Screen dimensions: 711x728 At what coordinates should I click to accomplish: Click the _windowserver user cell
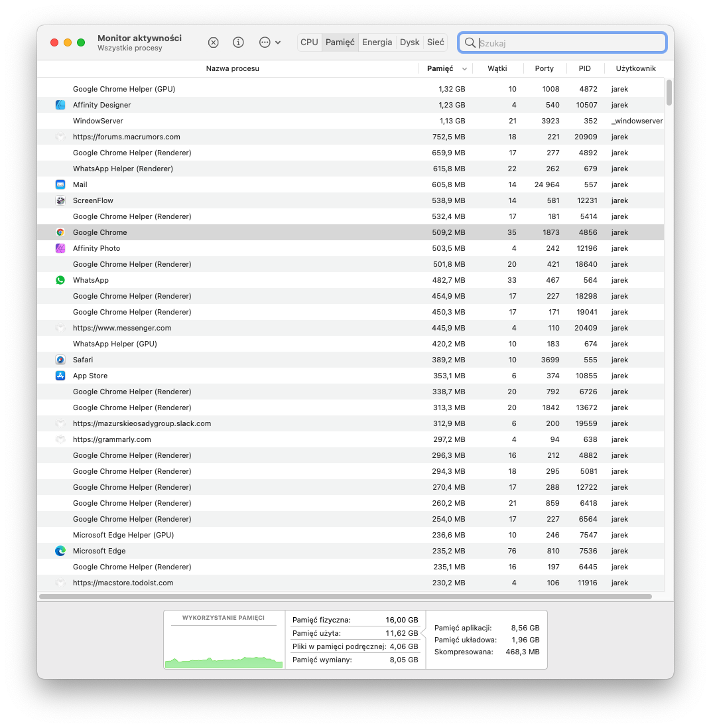[637, 121]
